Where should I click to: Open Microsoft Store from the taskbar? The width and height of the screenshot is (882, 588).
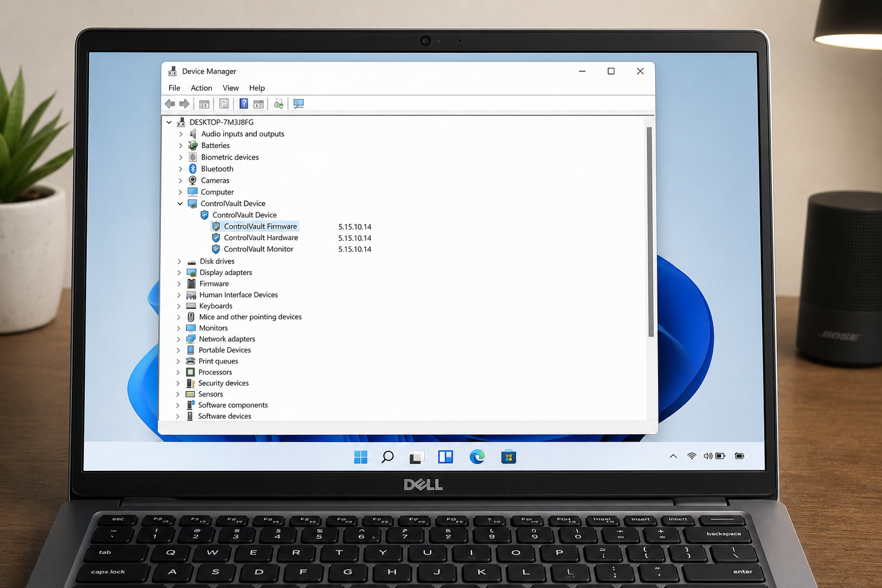click(x=509, y=457)
